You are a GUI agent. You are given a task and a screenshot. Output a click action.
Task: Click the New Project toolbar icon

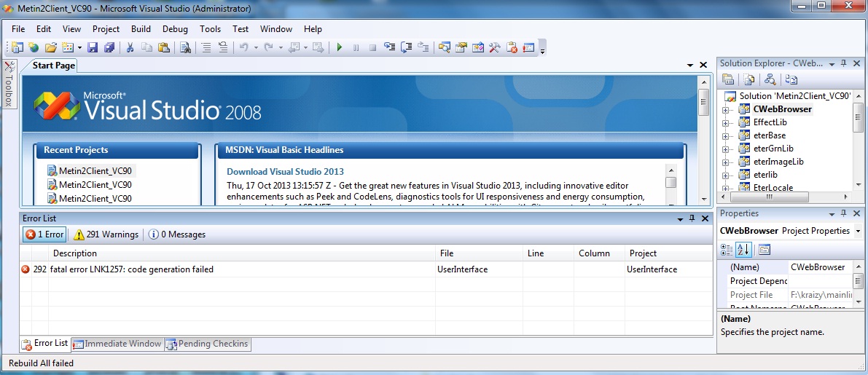17,47
